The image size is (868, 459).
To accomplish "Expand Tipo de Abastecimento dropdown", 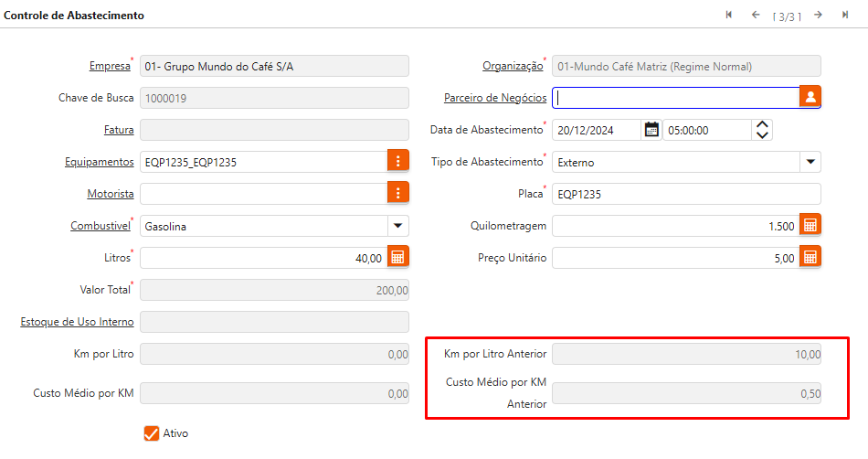I will coord(810,162).
